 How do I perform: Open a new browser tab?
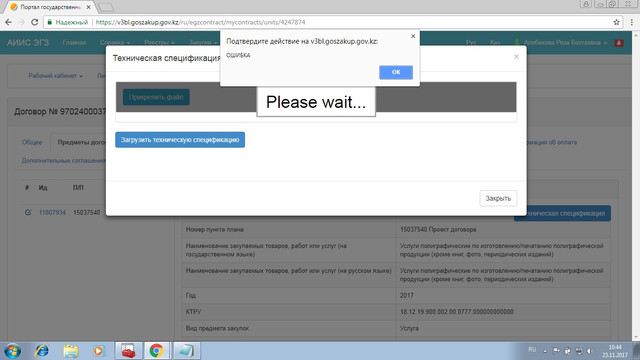point(106,7)
